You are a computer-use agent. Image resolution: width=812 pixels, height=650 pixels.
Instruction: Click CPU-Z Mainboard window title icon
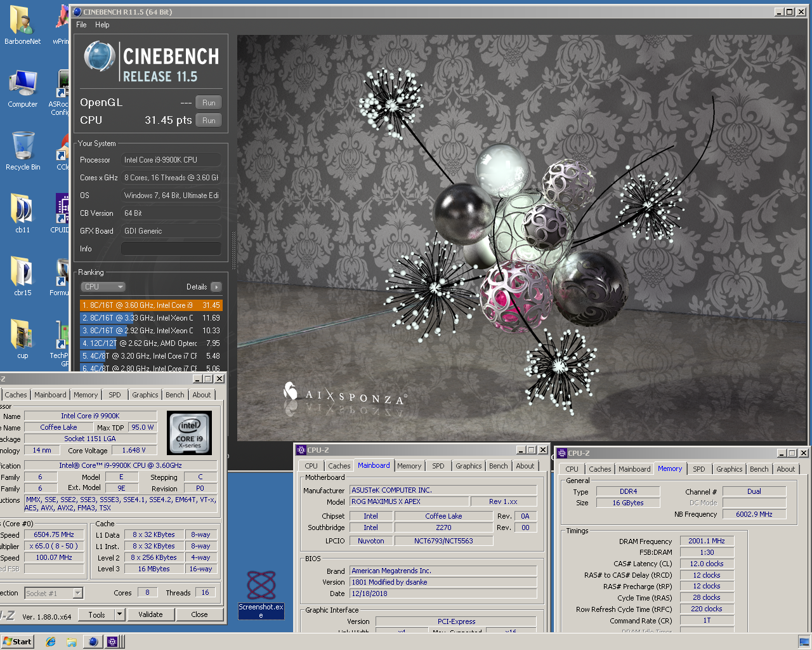301,450
